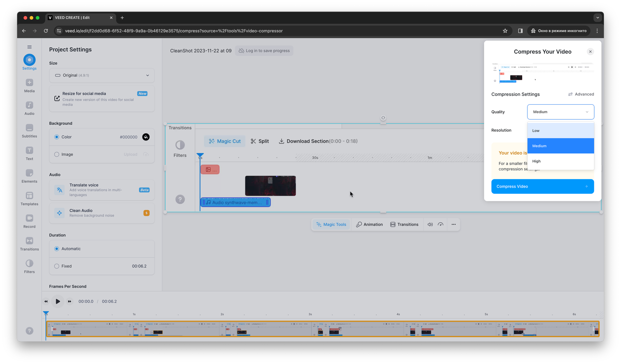This screenshot has width=621, height=364.
Task: Click the hamburger menu icon above Settings
Action: point(29,47)
